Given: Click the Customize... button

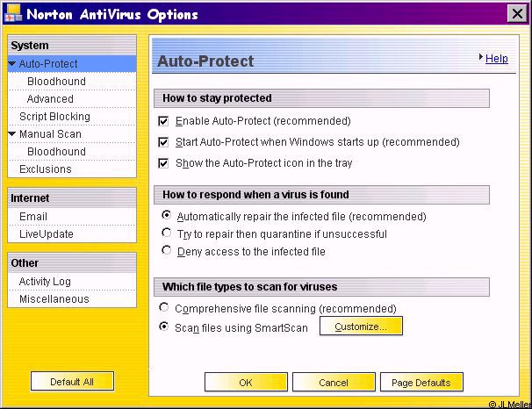Looking at the screenshot, I should point(361,326).
